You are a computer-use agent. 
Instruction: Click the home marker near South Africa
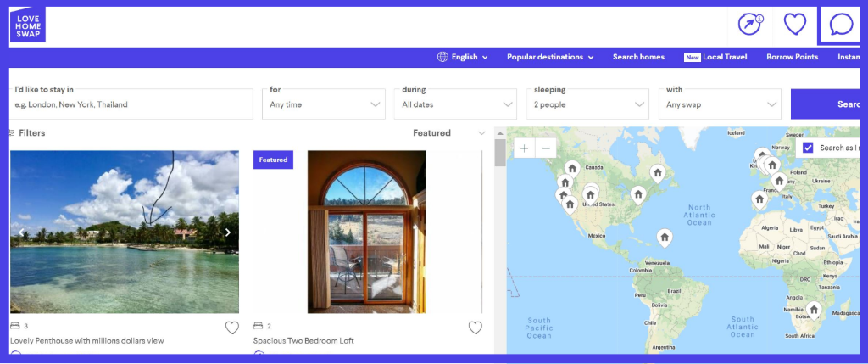tap(813, 310)
